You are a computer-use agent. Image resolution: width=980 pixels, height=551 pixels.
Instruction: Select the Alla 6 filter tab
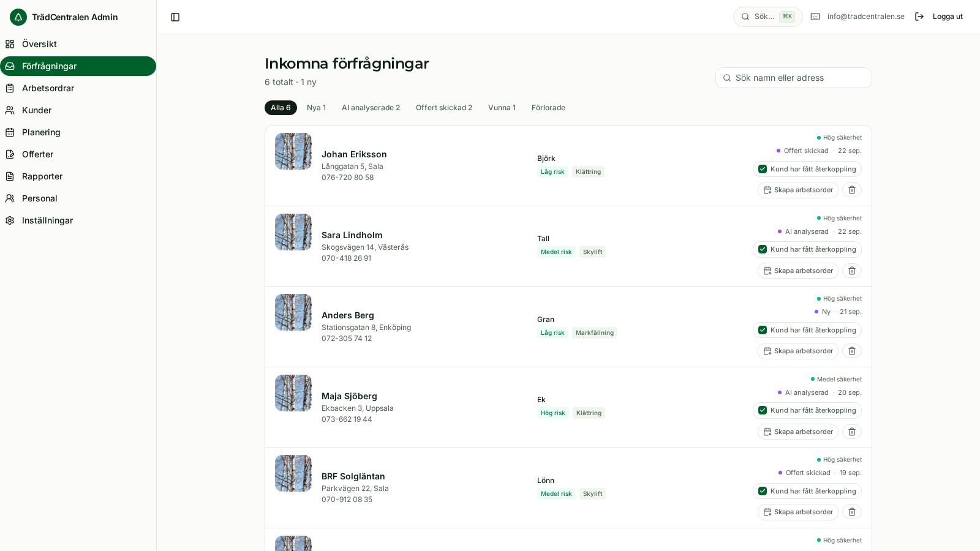[x=281, y=108]
